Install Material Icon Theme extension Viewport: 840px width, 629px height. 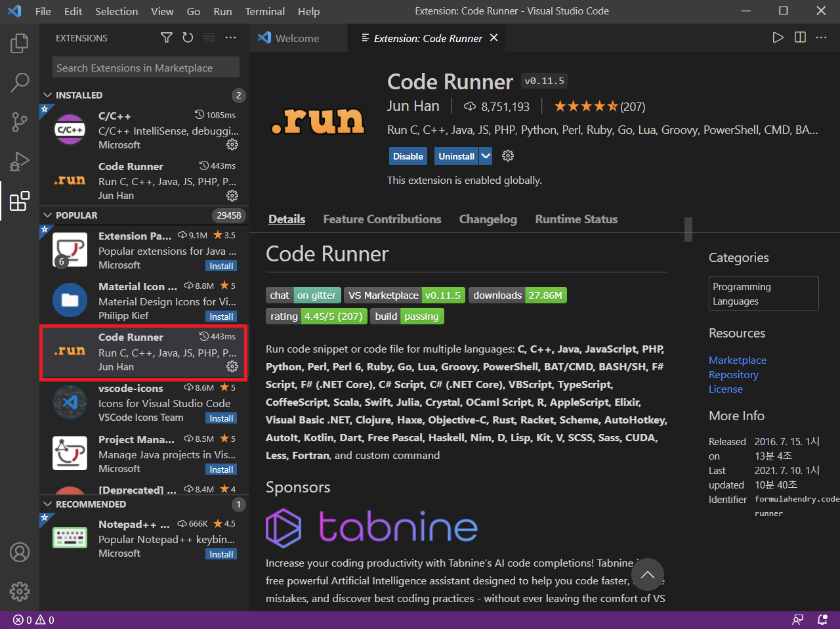point(221,316)
